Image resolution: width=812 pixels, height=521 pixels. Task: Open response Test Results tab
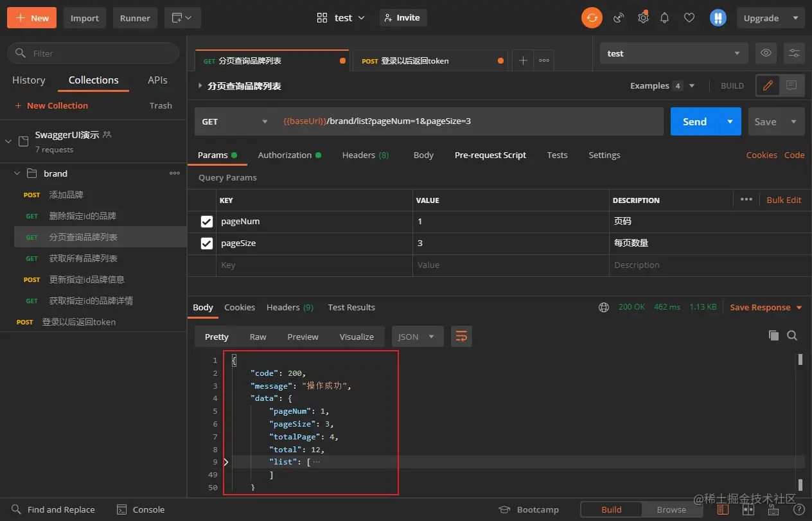pos(351,307)
